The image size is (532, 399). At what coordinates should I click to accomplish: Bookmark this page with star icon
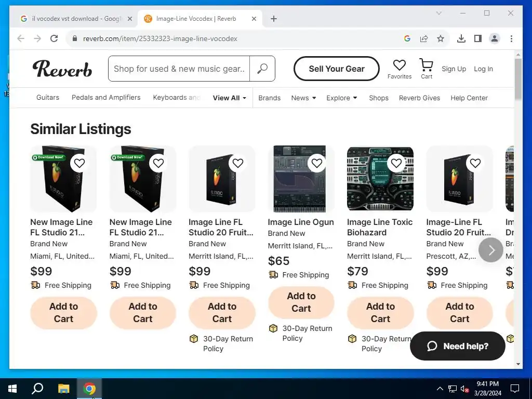[441, 38]
